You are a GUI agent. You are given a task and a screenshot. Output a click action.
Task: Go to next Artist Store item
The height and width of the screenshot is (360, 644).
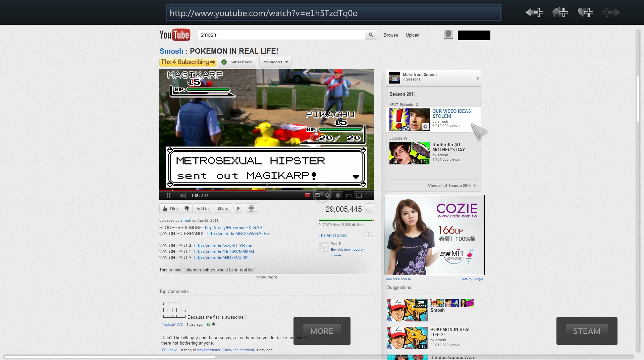point(371,235)
